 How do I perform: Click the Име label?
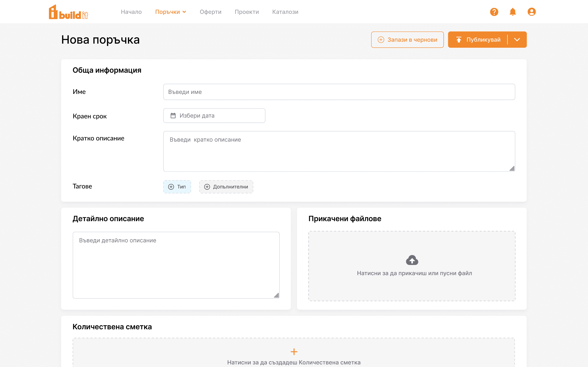click(x=79, y=92)
